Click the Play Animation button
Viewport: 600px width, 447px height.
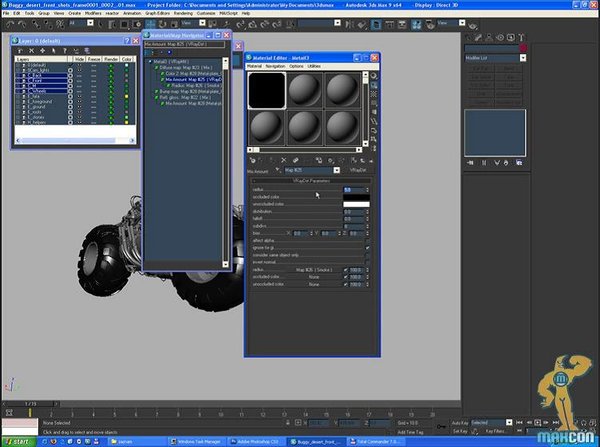point(538,423)
